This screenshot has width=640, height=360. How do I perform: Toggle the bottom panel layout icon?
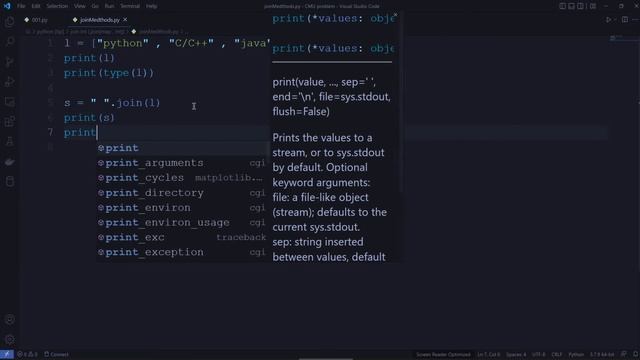[571, 6]
